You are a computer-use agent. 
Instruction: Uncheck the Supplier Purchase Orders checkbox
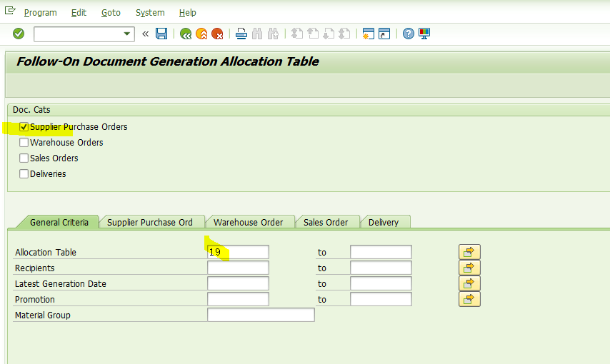pyautogui.click(x=24, y=127)
